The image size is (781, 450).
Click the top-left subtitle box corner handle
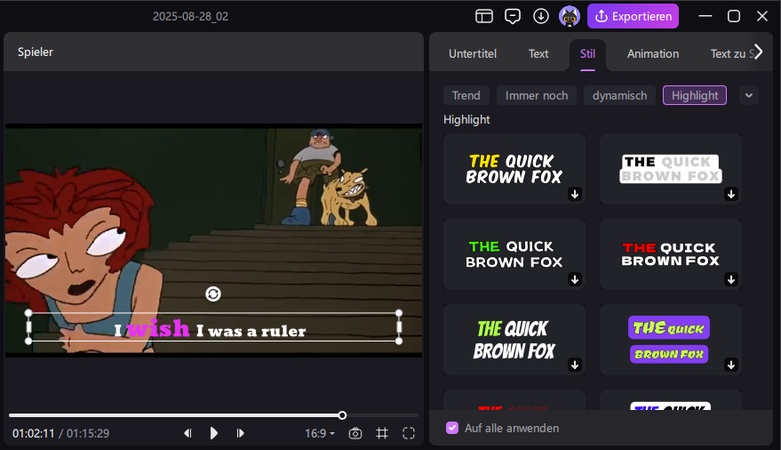pyautogui.click(x=28, y=313)
